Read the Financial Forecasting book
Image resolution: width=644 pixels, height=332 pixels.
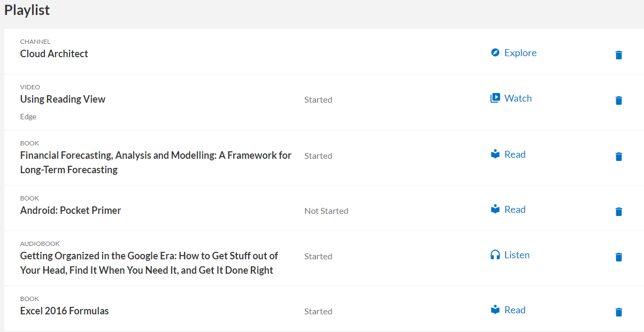(x=515, y=155)
